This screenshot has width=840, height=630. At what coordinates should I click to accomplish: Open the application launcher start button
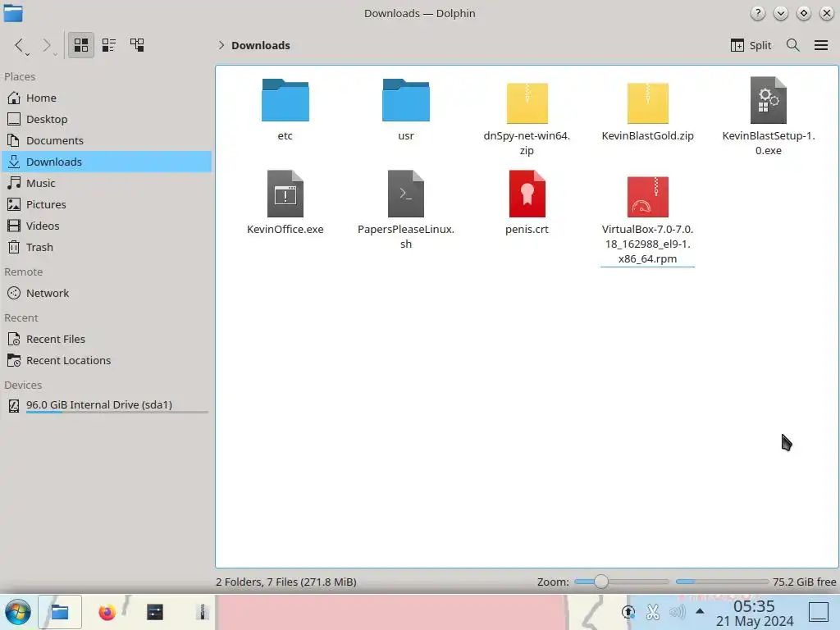18,612
